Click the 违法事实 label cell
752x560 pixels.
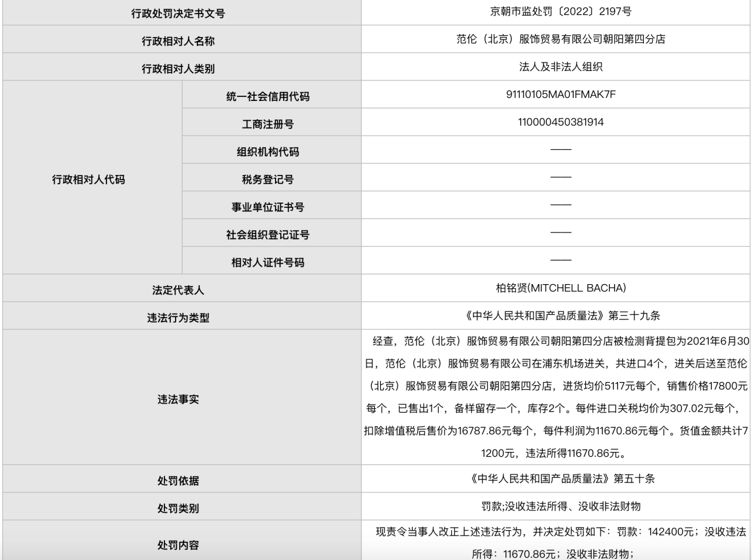pos(178,399)
